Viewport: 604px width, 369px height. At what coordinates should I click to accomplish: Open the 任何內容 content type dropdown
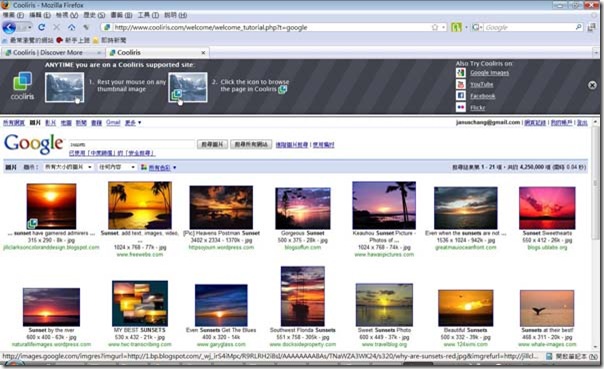point(117,167)
